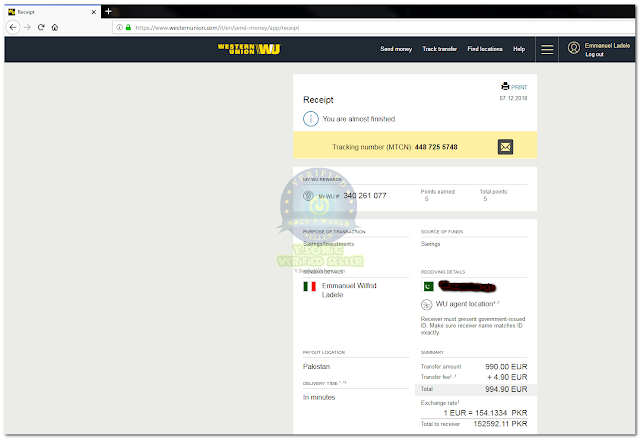
Task: Click the user profile avatar icon
Action: [573, 48]
